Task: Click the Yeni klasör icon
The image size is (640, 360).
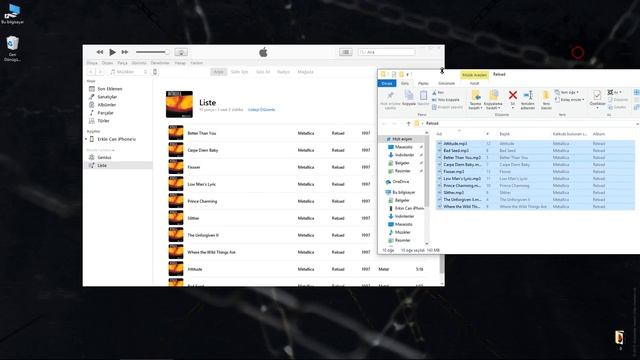Action: pos(546,100)
